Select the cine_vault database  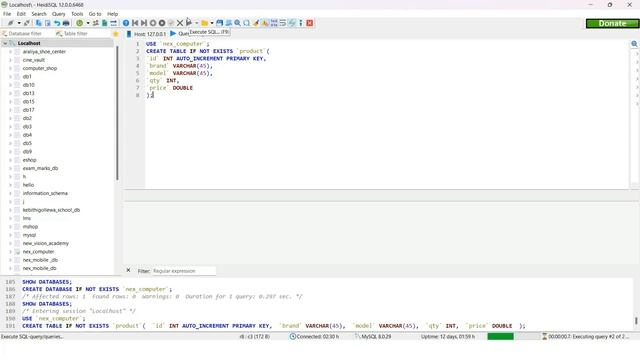coord(34,60)
